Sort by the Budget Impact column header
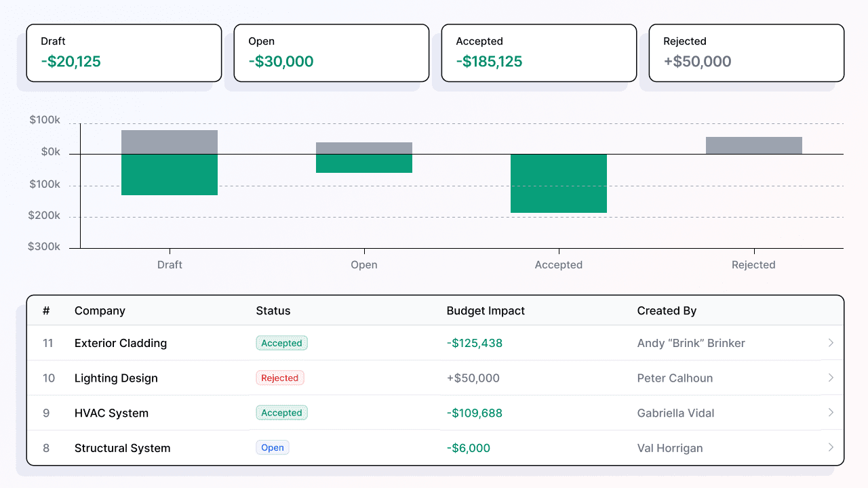 (x=486, y=311)
